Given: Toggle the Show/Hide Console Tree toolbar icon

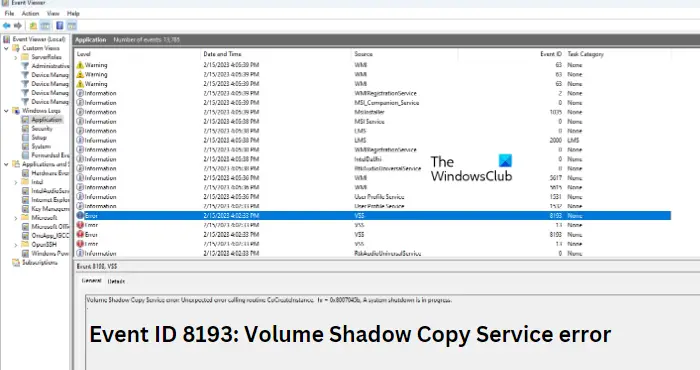Looking at the screenshot, I should point(46,25).
